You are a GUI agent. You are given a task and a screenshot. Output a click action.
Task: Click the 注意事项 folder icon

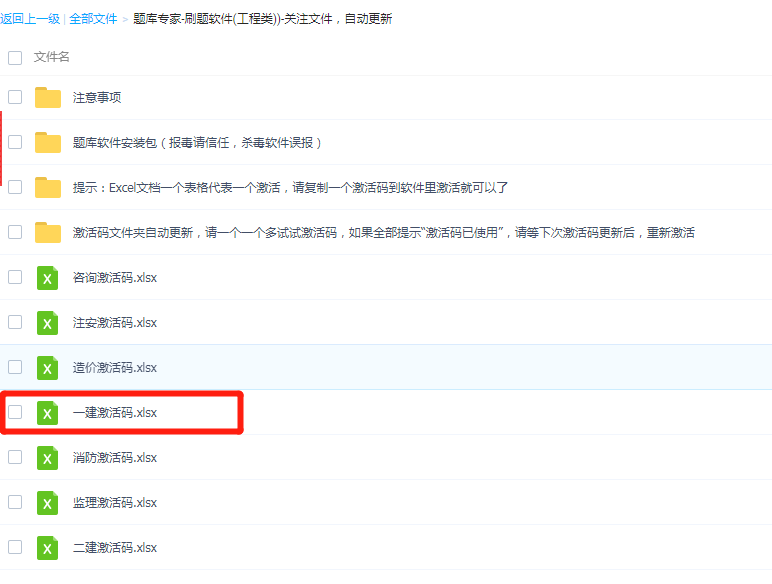click(x=48, y=97)
